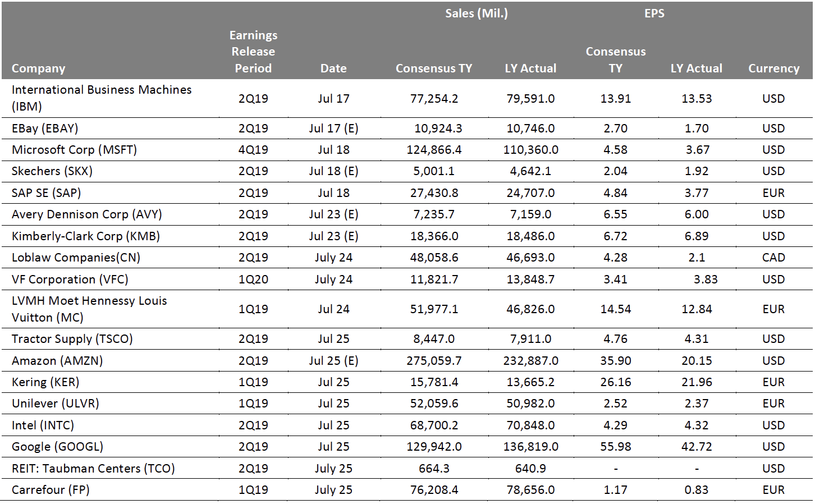The width and height of the screenshot is (815, 504).
Task: Click Loblaw Companies(CN) cell
Action: coord(76,258)
